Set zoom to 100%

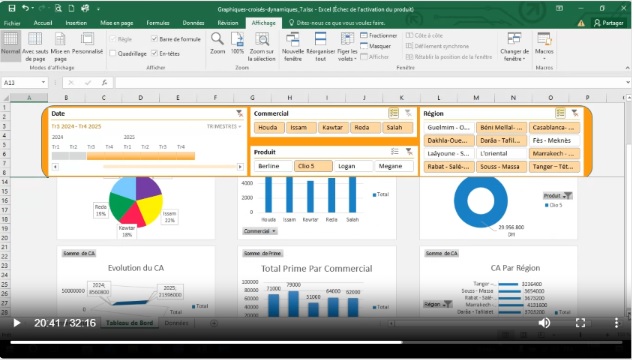coord(237,44)
